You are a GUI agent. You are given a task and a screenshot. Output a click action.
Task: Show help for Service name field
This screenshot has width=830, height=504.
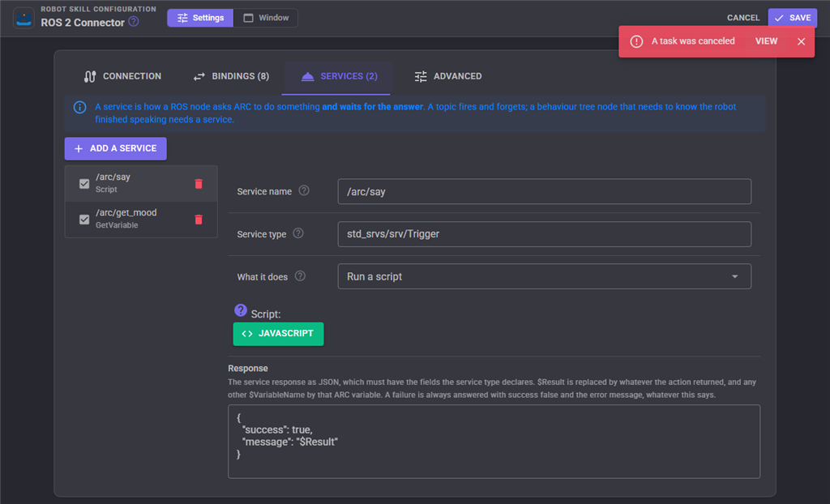304,190
